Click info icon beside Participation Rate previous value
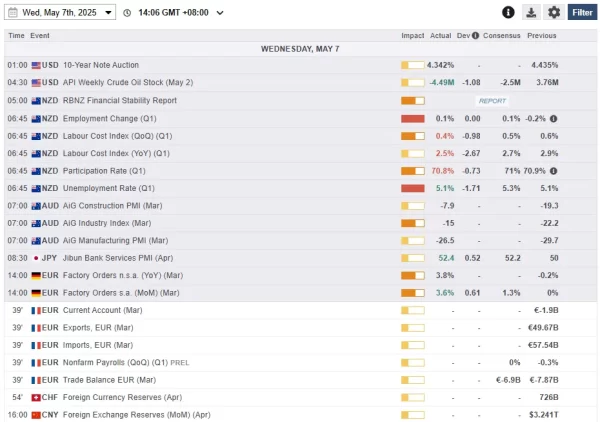The width and height of the screenshot is (600, 422). pyautogui.click(x=553, y=171)
